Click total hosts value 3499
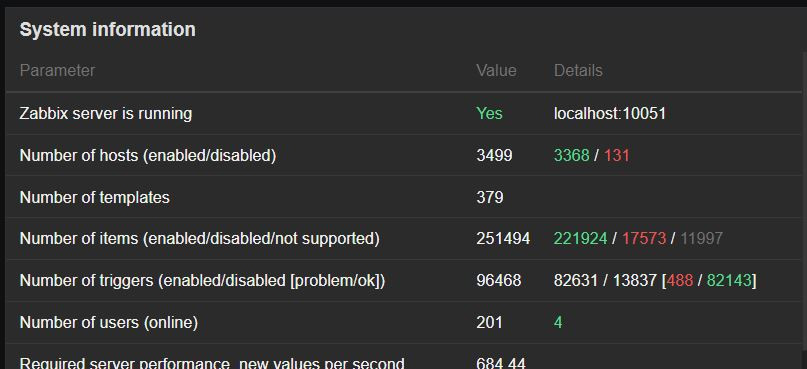Viewport: 807px width, 369px height. pyautogui.click(x=494, y=155)
